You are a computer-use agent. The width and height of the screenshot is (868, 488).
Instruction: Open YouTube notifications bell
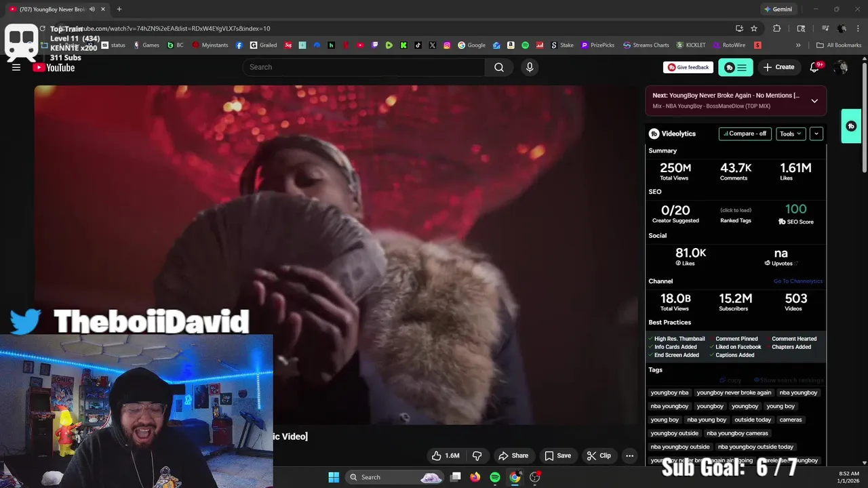(x=814, y=67)
